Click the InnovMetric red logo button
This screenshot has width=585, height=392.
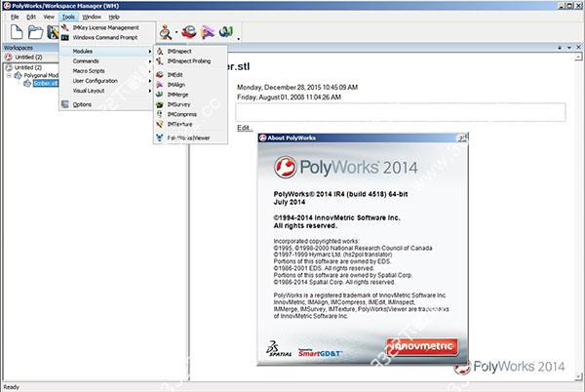(x=422, y=346)
